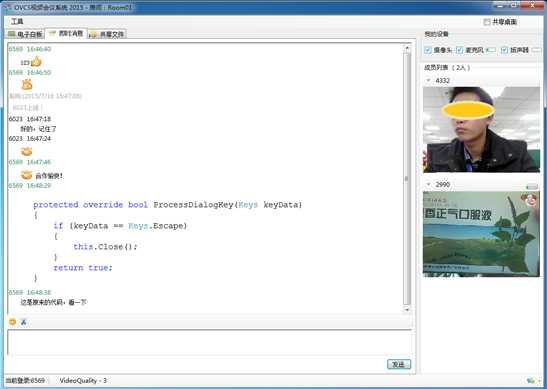Collapse the member 4332 video panel
Image resolution: width=547 pixels, height=389 pixels.
click(x=428, y=80)
